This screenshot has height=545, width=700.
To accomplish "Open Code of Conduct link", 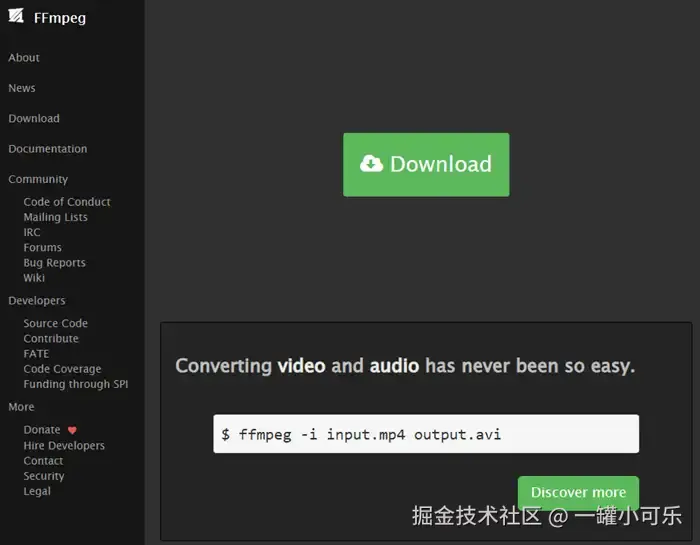I will click(67, 202).
